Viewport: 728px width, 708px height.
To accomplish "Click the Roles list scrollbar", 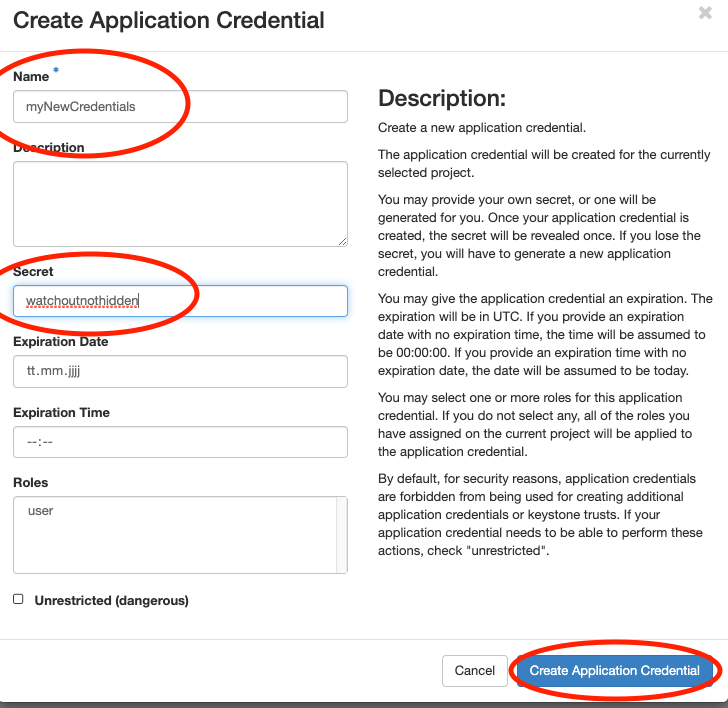I will tap(342, 535).
